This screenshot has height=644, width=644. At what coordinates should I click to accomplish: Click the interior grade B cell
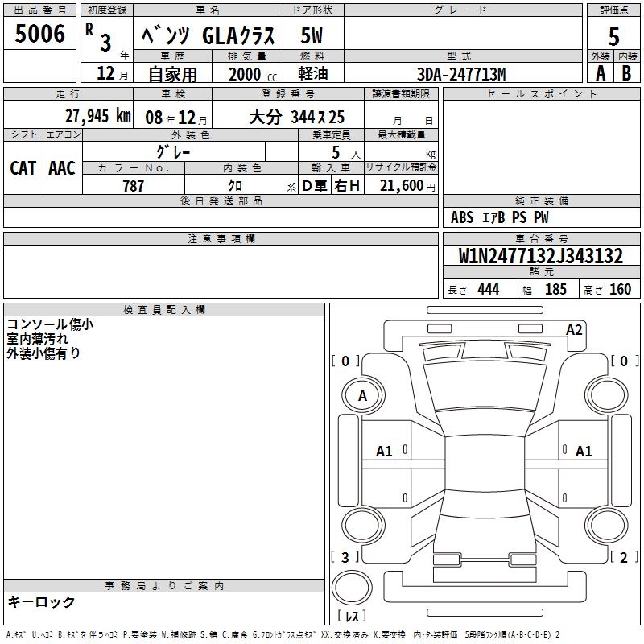[626, 73]
